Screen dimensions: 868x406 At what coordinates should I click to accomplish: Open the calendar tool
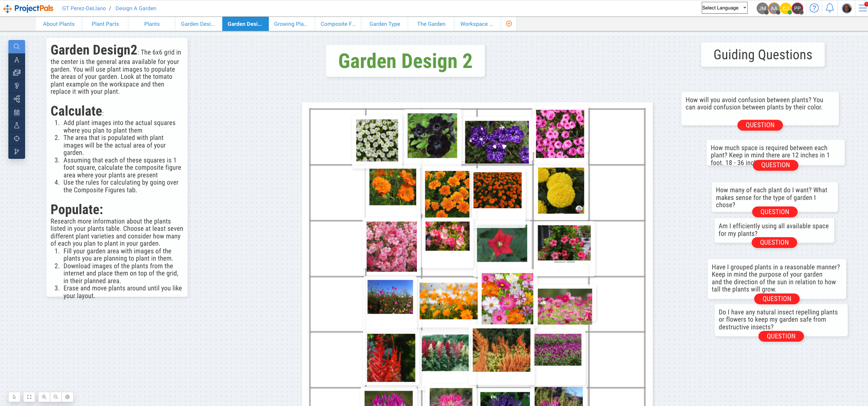(x=16, y=112)
